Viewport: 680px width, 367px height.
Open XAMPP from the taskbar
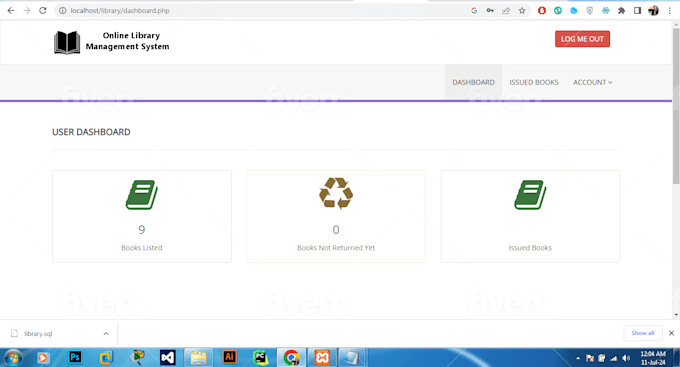coord(322,357)
